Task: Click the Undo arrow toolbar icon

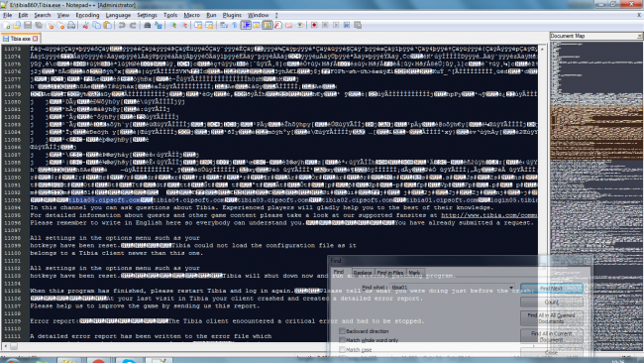Action: coord(122,26)
